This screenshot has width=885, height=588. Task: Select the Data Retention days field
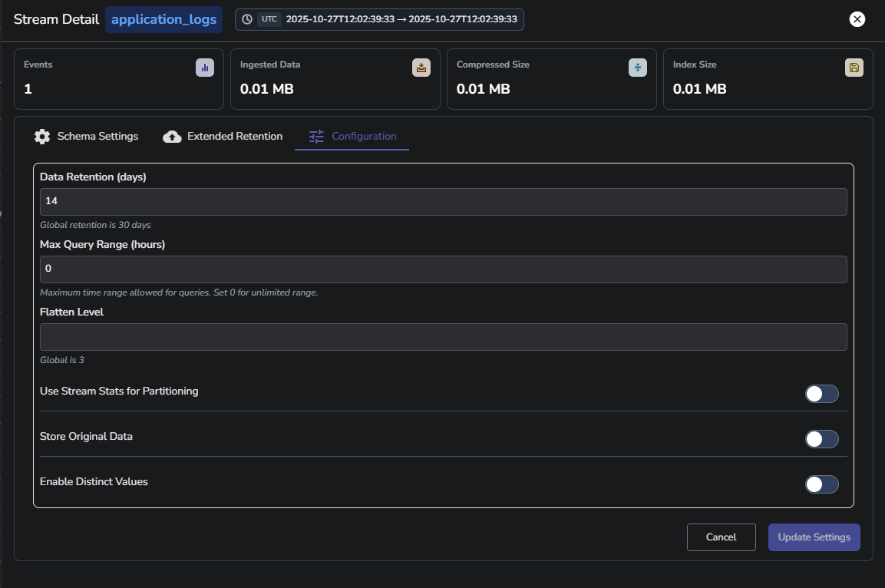[x=443, y=201]
